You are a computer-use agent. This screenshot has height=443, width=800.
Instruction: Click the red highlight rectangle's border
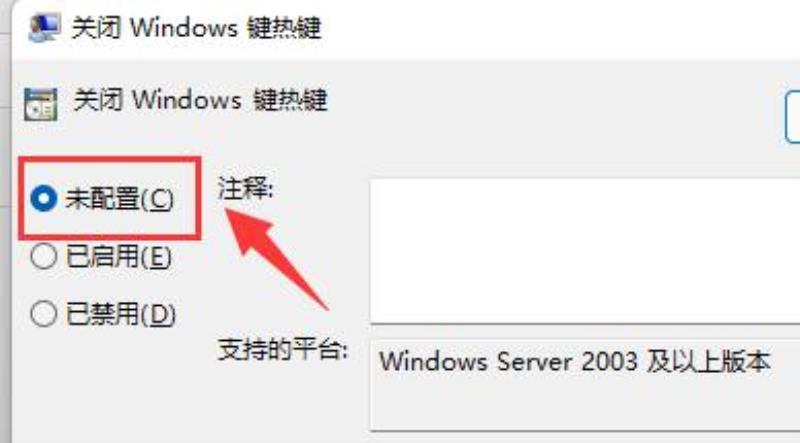pyautogui.click(x=110, y=160)
